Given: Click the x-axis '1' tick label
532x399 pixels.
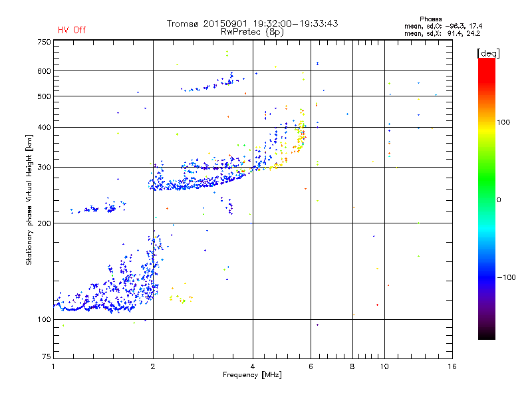Looking at the screenshot, I should tap(53, 366).
